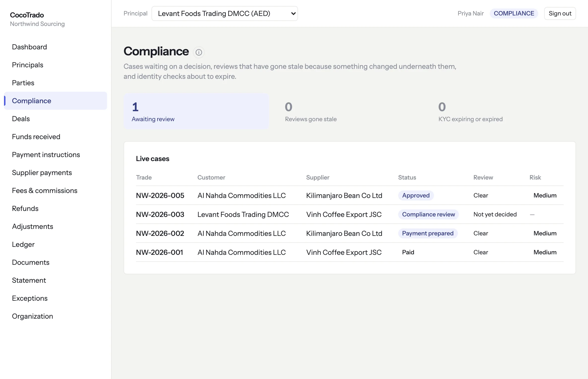The width and height of the screenshot is (588, 379).
Task: Click Vinh Coffee Export JSC in NW-2026-001 row
Action: pos(344,252)
